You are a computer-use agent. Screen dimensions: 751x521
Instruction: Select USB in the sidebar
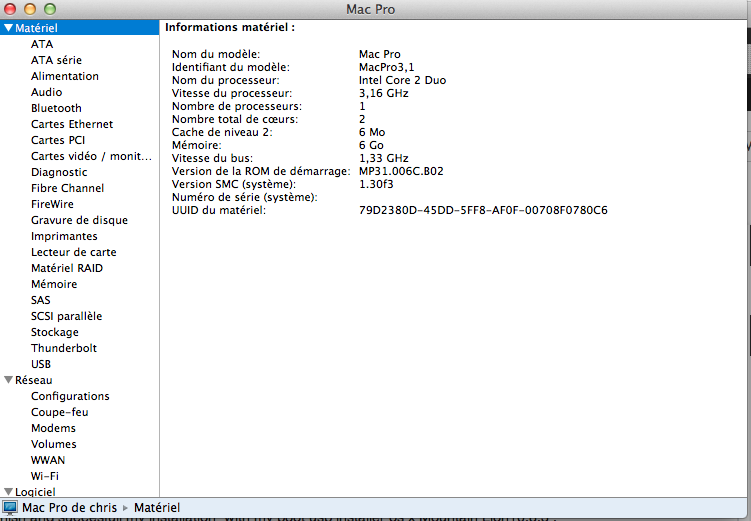coord(41,364)
